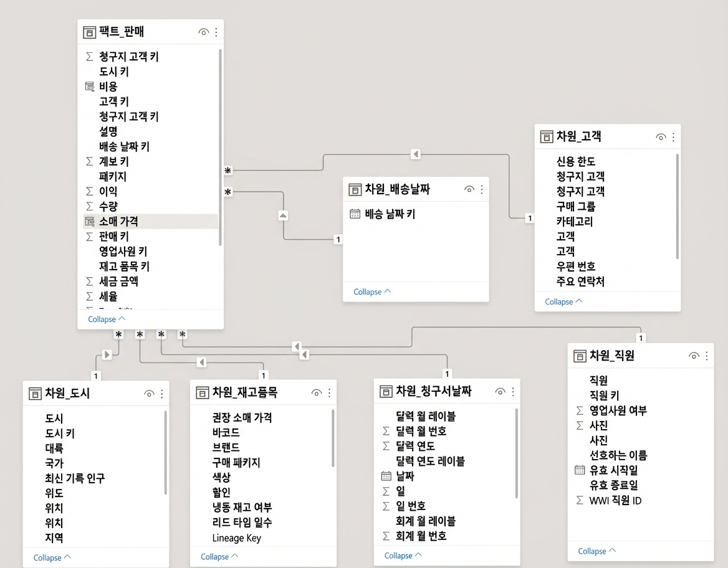Click the table icon of 차원_도시
Viewport: 728px width, 568px height.
coord(36,394)
